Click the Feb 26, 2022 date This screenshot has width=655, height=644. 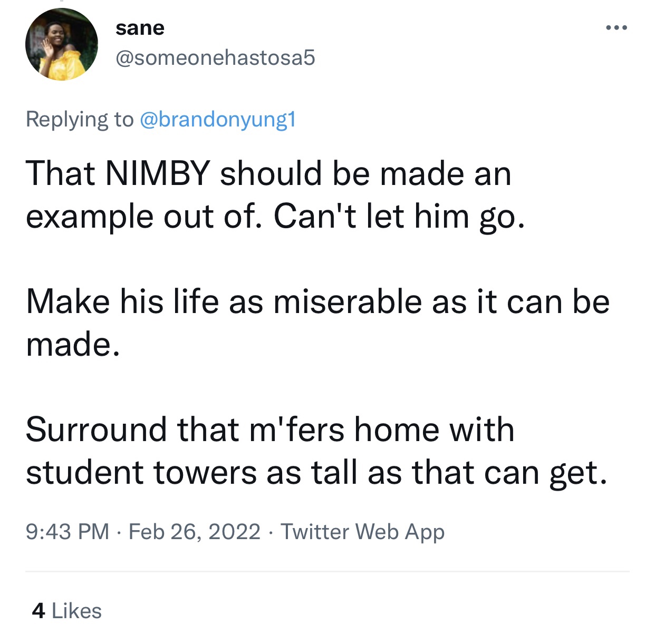194,531
